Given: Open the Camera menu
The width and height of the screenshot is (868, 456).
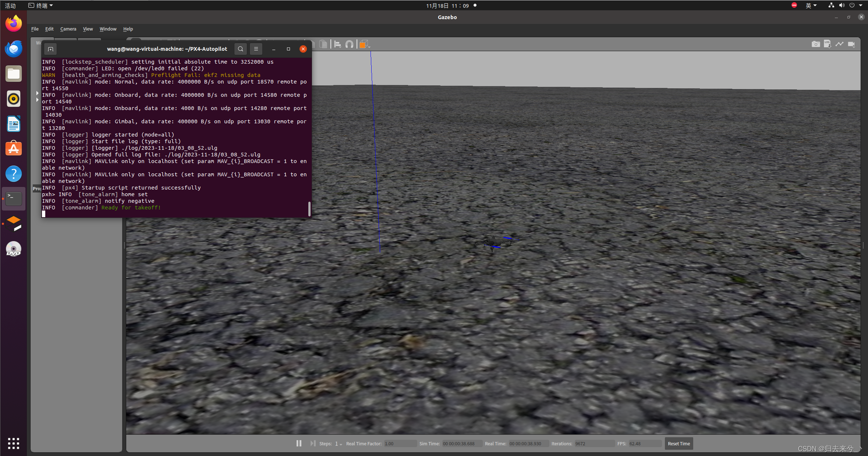Looking at the screenshot, I should [68, 29].
